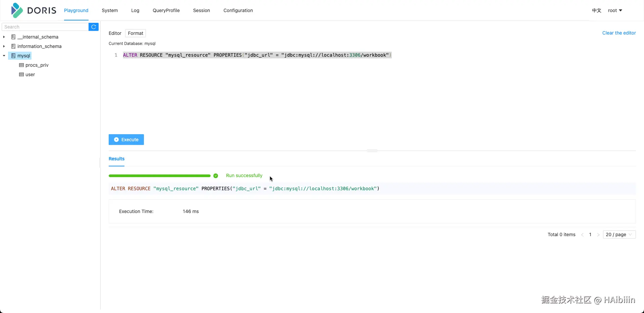
Task: Go to next results page arrow
Action: pos(598,235)
